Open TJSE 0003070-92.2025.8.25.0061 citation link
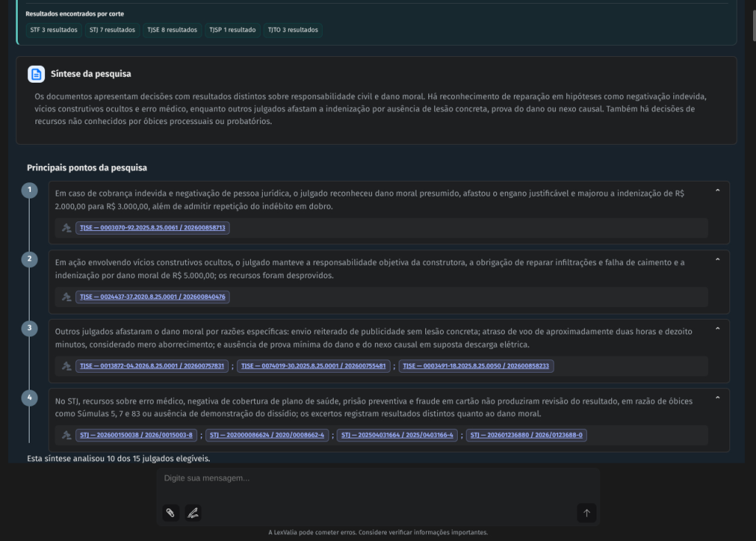 [152, 227]
